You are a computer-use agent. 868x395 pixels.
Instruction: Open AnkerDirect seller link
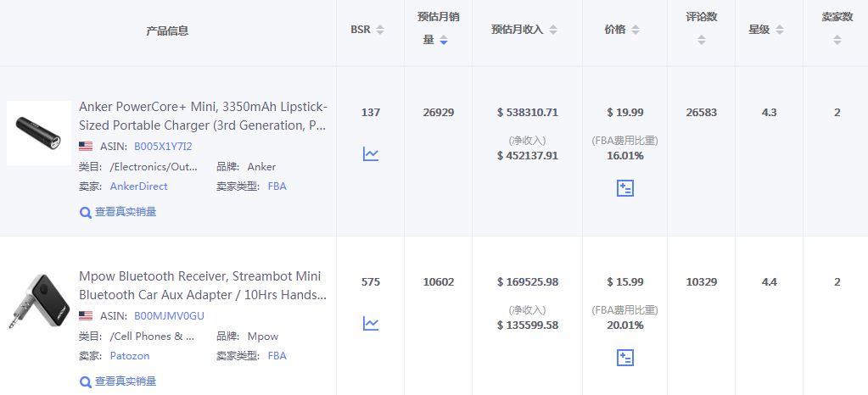click(x=138, y=186)
